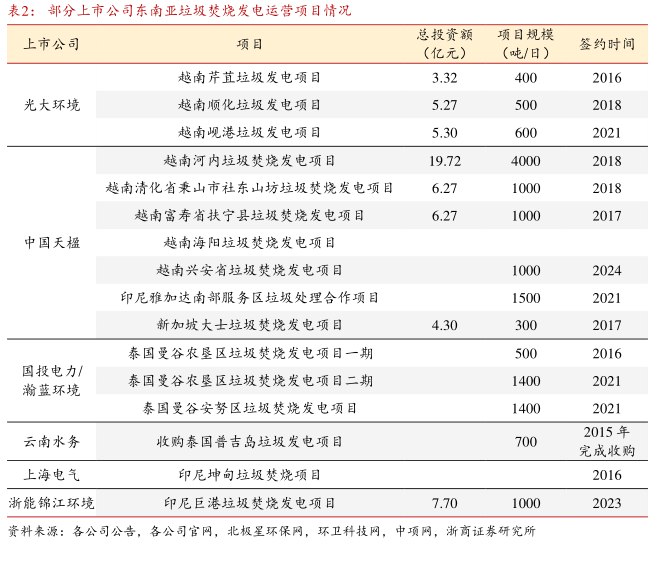Click project 越南兴安省垃圾焚烧发电项目
This screenshot has height=578, width=661.
pyautogui.click(x=250, y=270)
